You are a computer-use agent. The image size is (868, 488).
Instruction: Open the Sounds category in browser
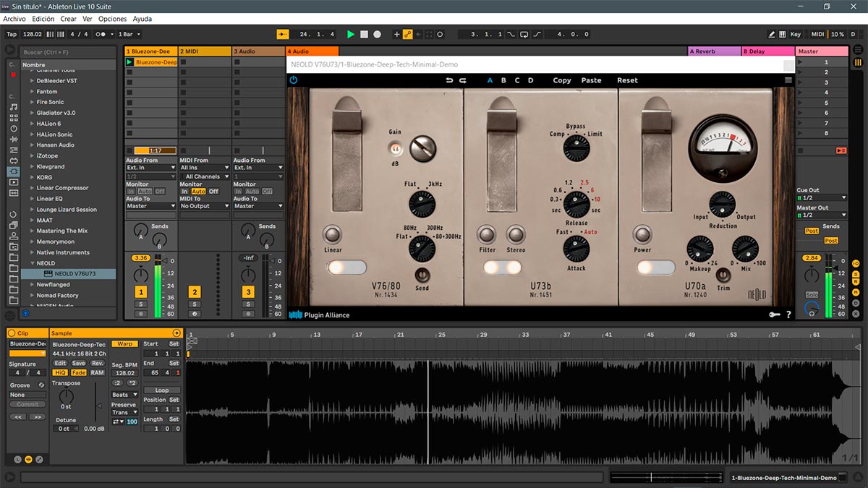14,107
